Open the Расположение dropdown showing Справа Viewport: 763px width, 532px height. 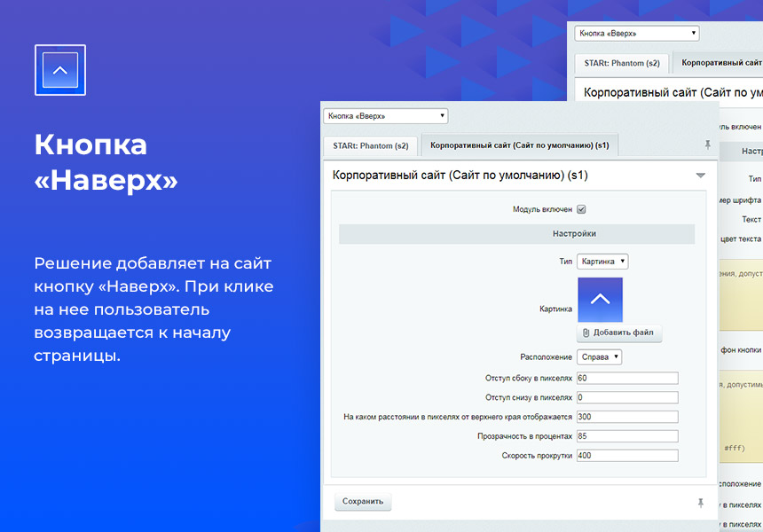[x=598, y=356]
